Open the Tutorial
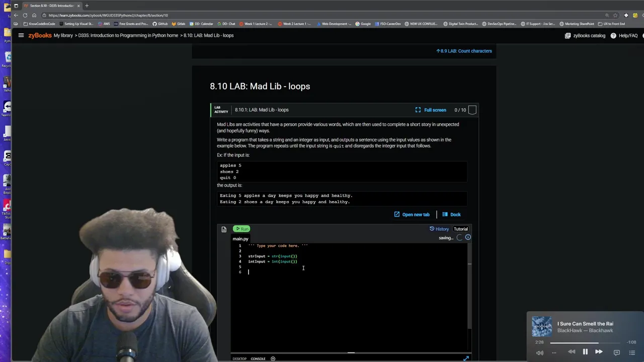The width and height of the screenshot is (644, 362). [x=461, y=229]
